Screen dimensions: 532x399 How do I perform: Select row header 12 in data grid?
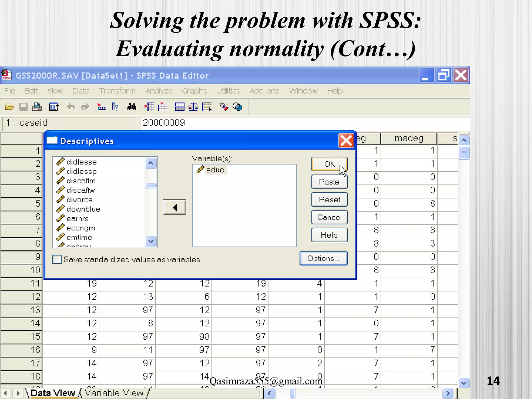pyautogui.click(x=21, y=297)
